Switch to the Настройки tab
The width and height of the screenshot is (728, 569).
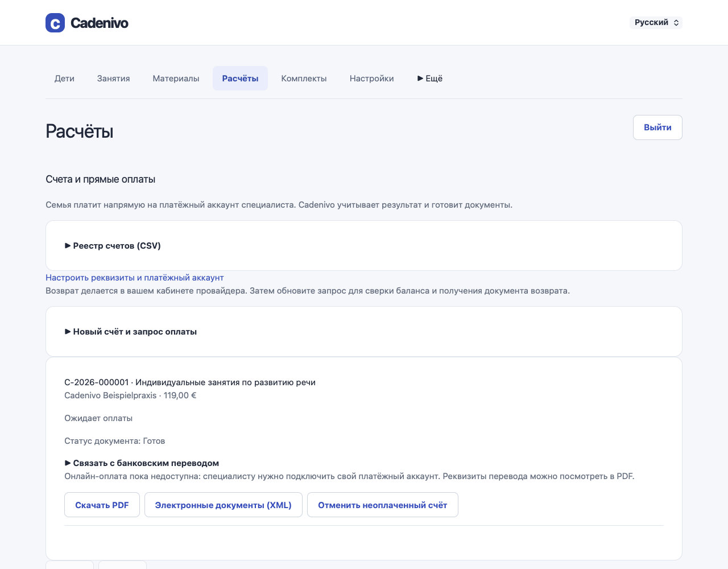[371, 79]
